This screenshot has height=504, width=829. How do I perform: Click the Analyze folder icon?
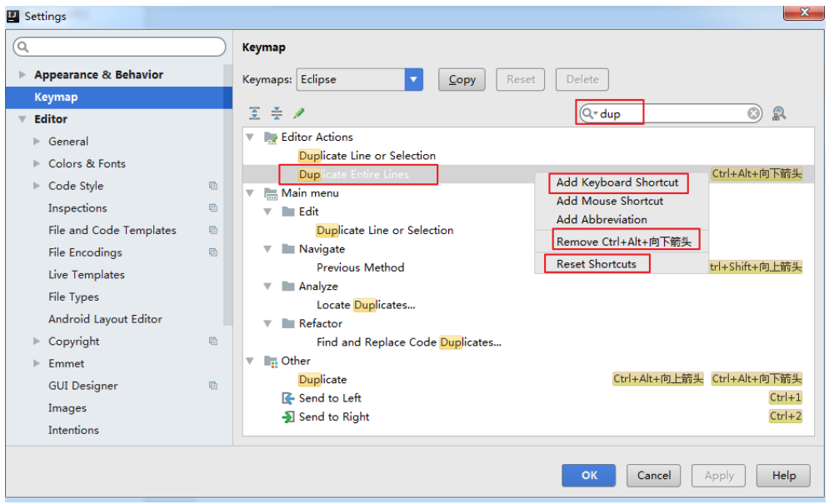288,286
